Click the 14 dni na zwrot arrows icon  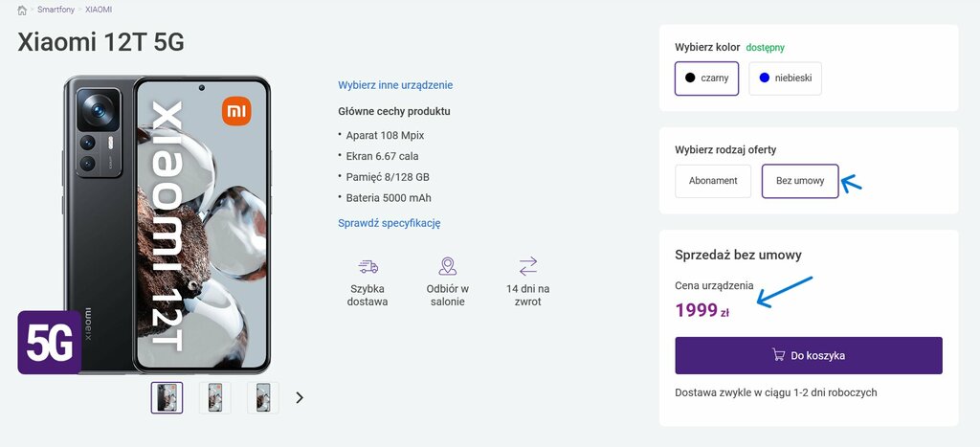528,266
